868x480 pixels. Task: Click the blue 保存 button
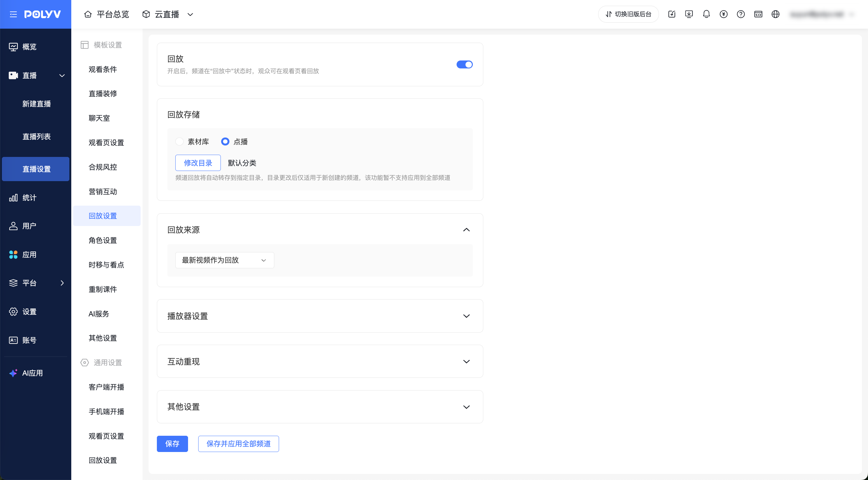pyautogui.click(x=172, y=444)
